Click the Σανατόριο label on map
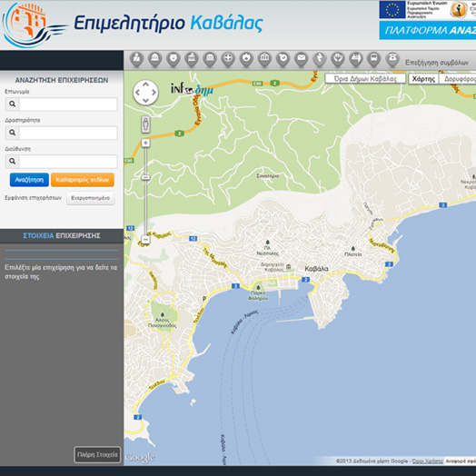The image size is (476, 476). 267,175
